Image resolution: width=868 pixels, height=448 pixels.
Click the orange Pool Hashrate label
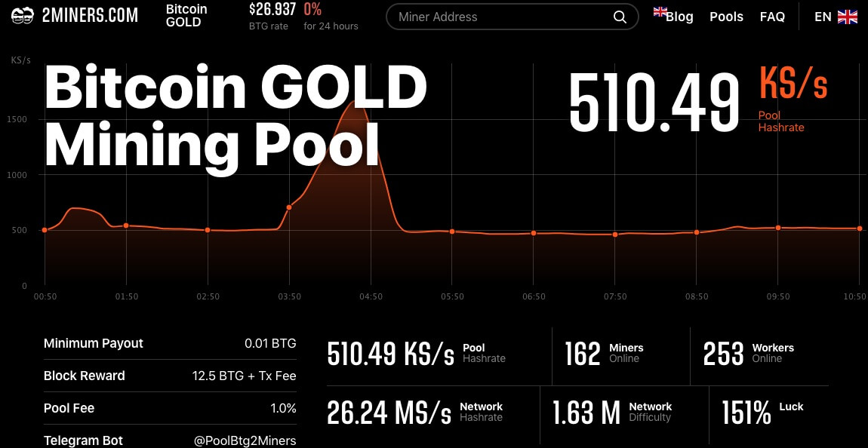click(x=781, y=121)
